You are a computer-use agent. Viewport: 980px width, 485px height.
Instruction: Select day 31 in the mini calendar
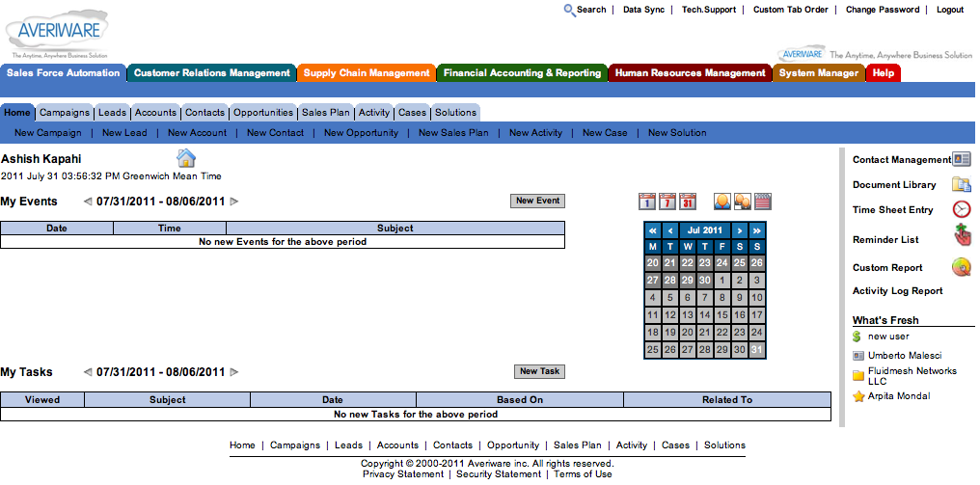coord(757,350)
